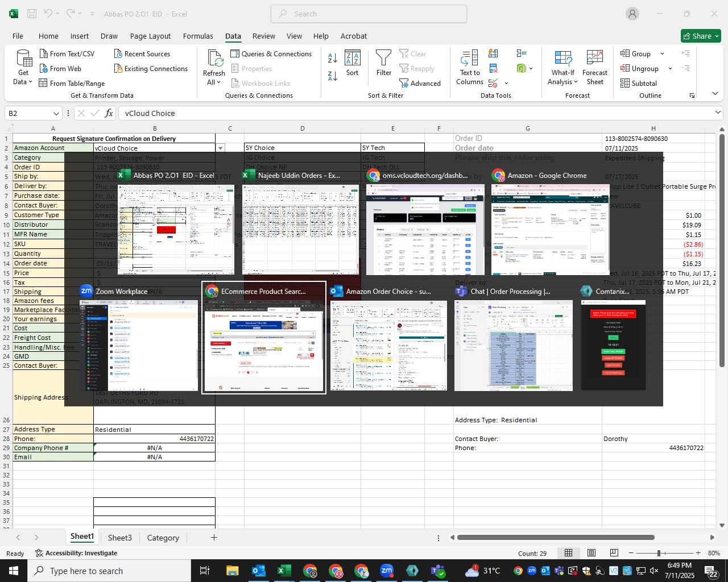The image size is (728, 582).
Task: Open Windows Start menu
Action: pyautogui.click(x=14, y=571)
